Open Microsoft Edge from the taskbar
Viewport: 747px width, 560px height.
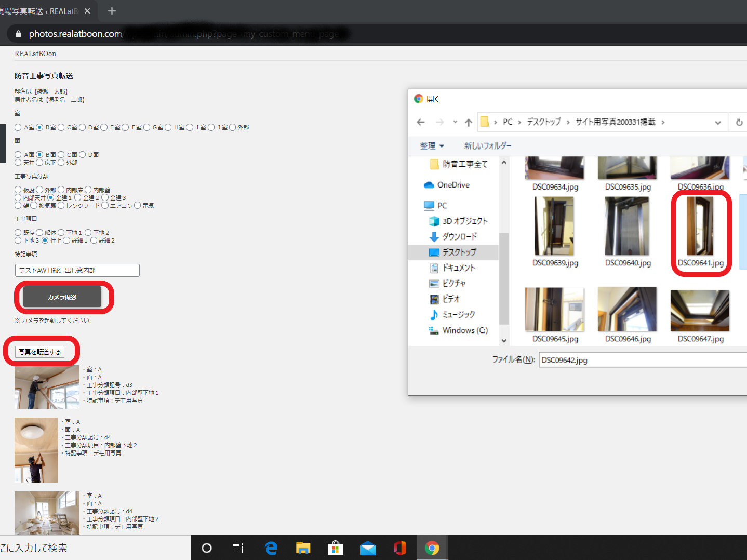coord(271,548)
